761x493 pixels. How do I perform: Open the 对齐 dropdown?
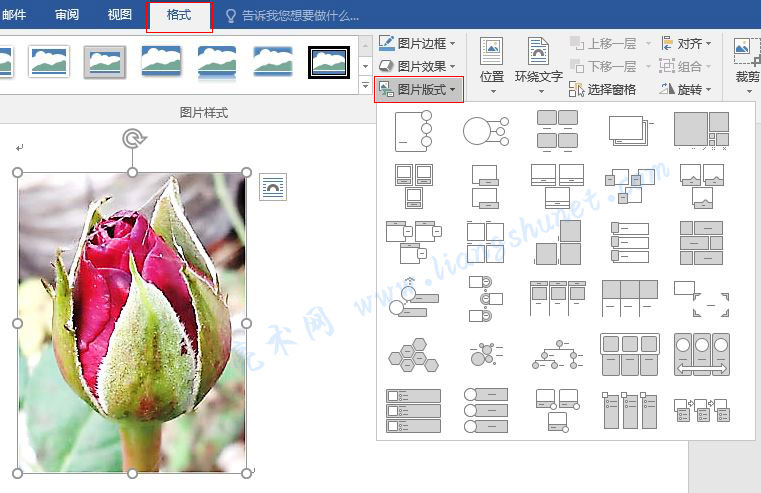(x=685, y=44)
